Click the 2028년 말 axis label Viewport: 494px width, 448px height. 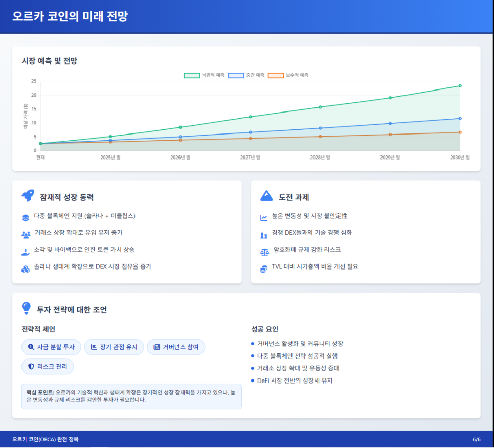tap(320, 157)
